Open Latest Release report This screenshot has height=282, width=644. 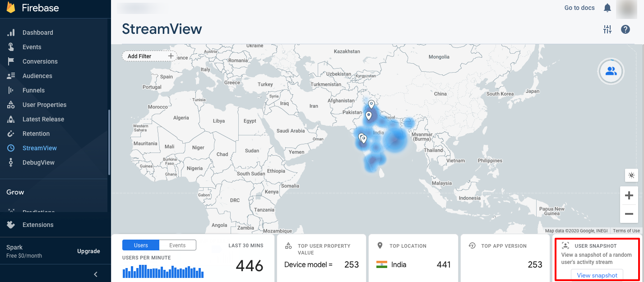pyautogui.click(x=43, y=119)
